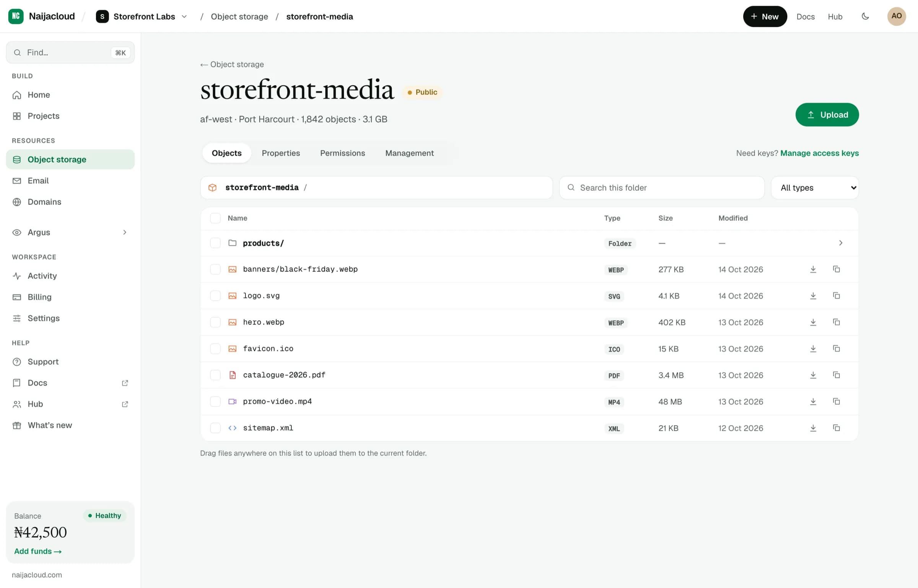Image resolution: width=918 pixels, height=588 pixels.
Task: Copy link for hero.webp
Action: (x=837, y=322)
